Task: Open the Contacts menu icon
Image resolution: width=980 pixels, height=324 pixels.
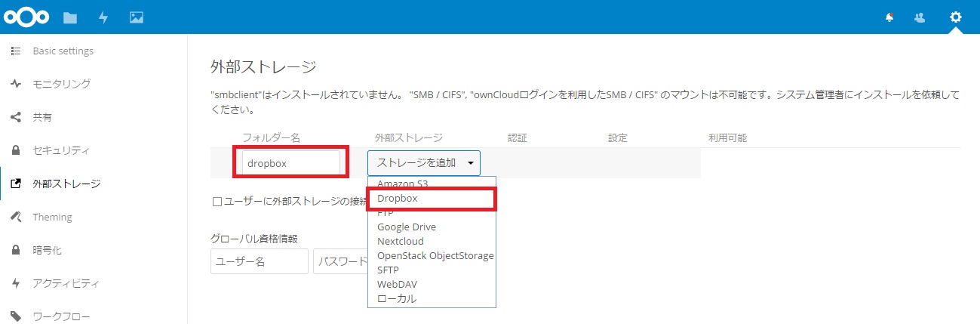Action: coord(920,17)
